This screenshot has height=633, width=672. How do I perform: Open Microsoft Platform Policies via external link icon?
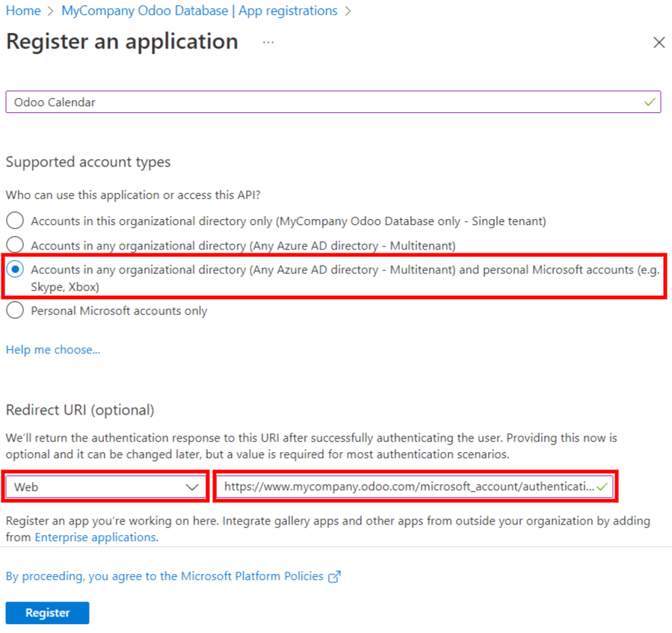click(335, 576)
